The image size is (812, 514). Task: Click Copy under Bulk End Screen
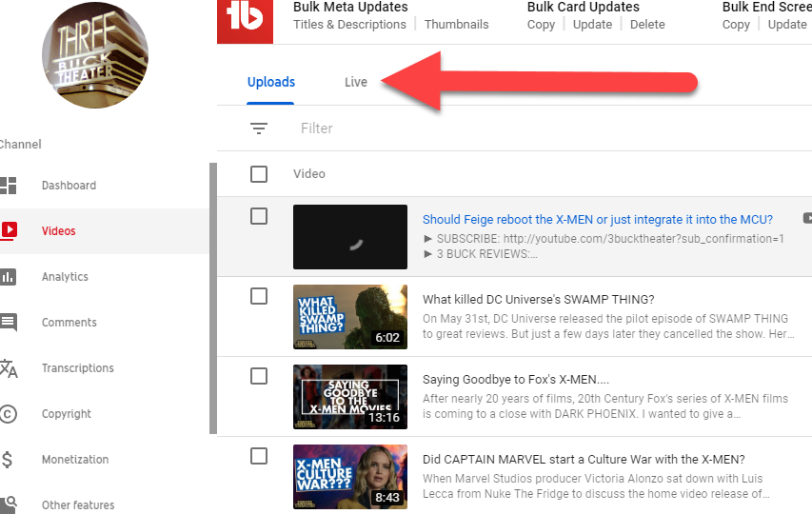736,25
